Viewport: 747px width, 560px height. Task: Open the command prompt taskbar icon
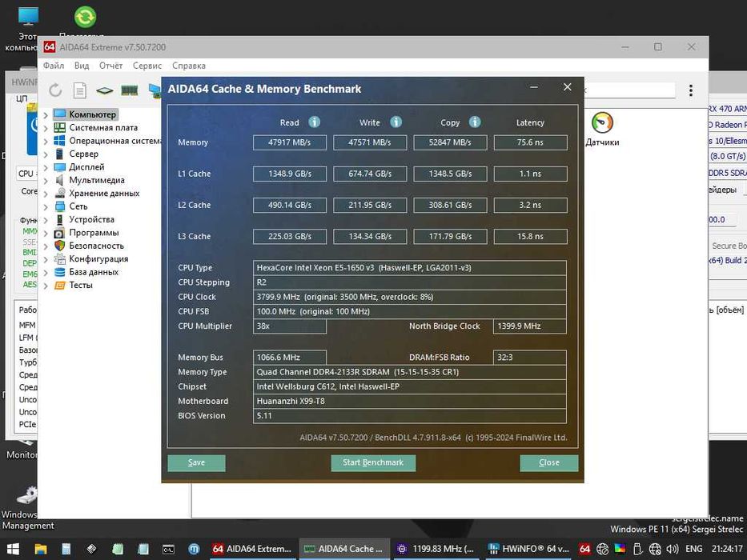point(168,549)
